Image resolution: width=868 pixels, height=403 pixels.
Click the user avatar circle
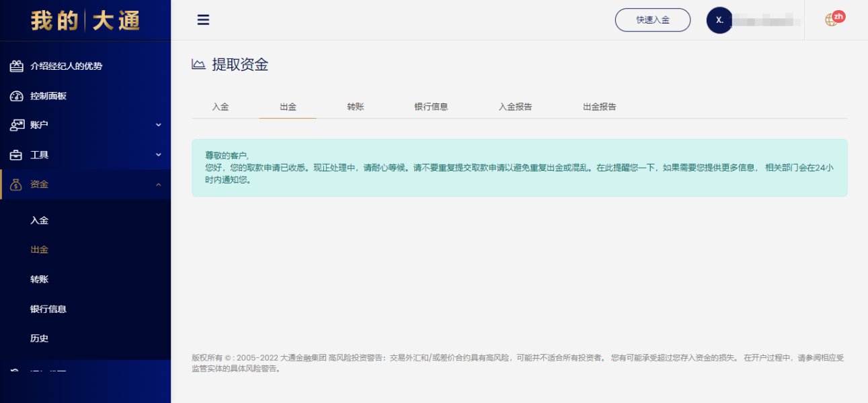click(x=719, y=20)
